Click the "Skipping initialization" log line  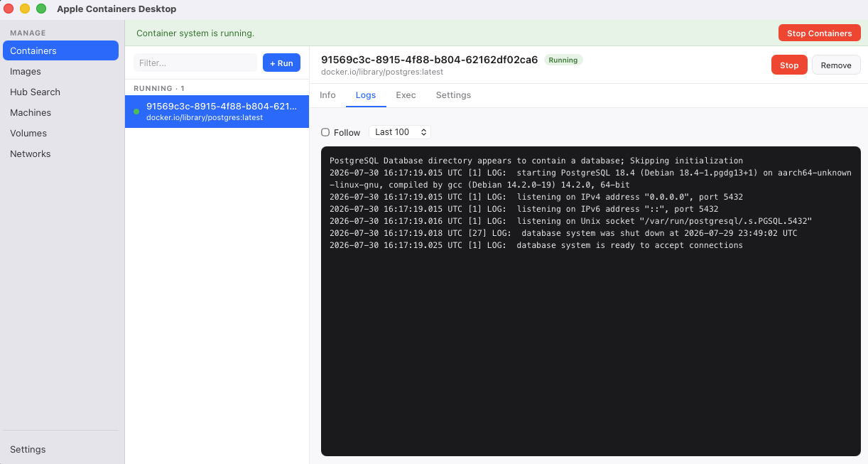pyautogui.click(x=536, y=161)
